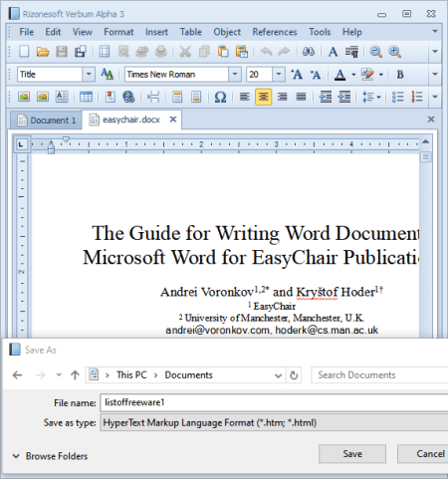Open a file with the folder icon
This screenshot has width=448, height=479.
click(43, 52)
